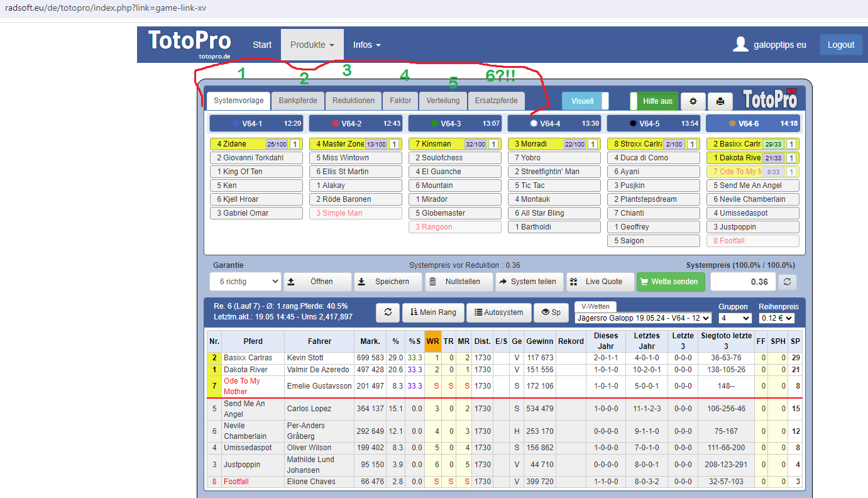868x498 pixels.
Task: Open the Gruppen dropdown
Action: (735, 318)
